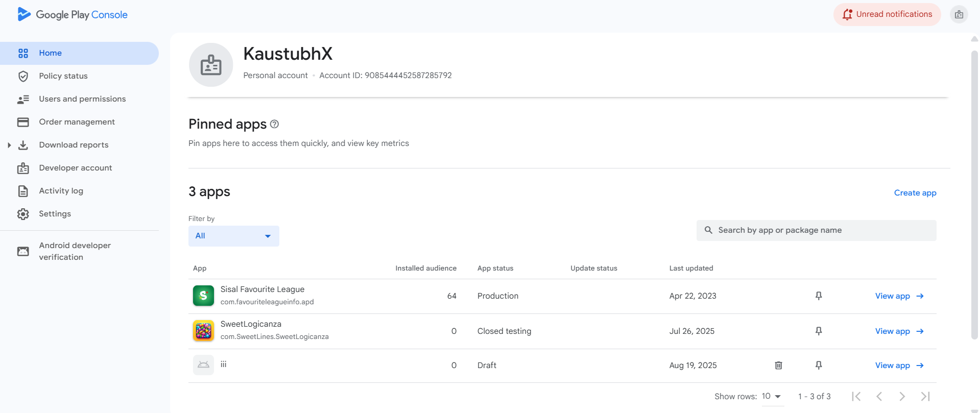Click the Pinned apps help icon
Image resolution: width=980 pixels, height=413 pixels.
(274, 124)
